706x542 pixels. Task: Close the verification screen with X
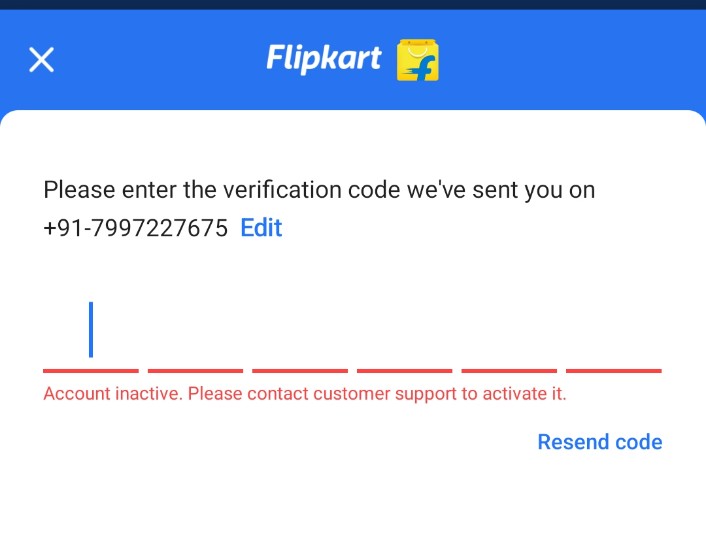(x=41, y=60)
